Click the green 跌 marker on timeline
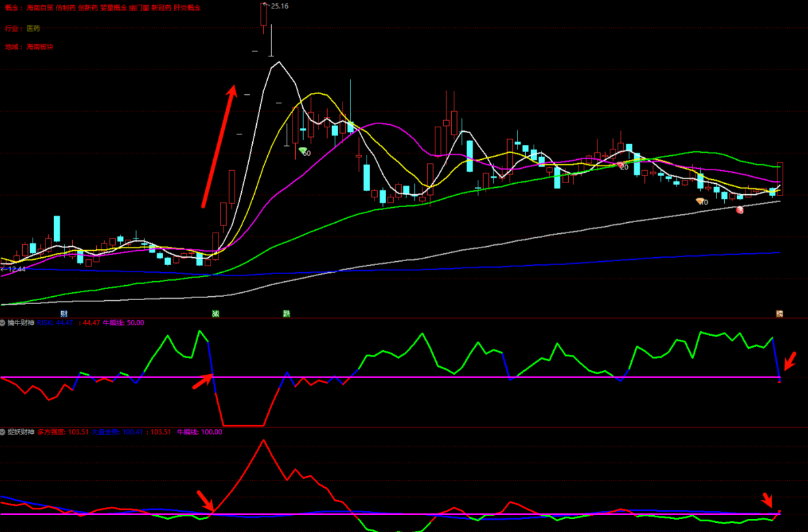The height and width of the screenshot is (532, 808). point(286,314)
